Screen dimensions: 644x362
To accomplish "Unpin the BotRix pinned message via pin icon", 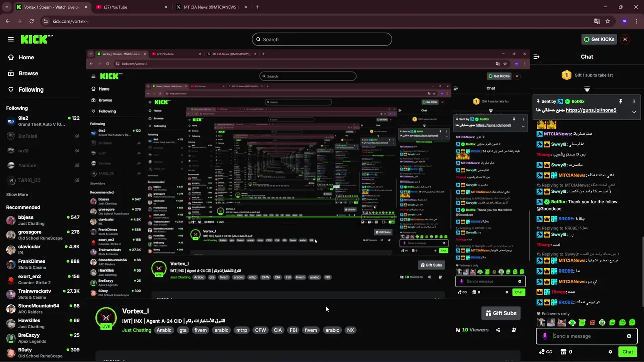I will 621,101.
